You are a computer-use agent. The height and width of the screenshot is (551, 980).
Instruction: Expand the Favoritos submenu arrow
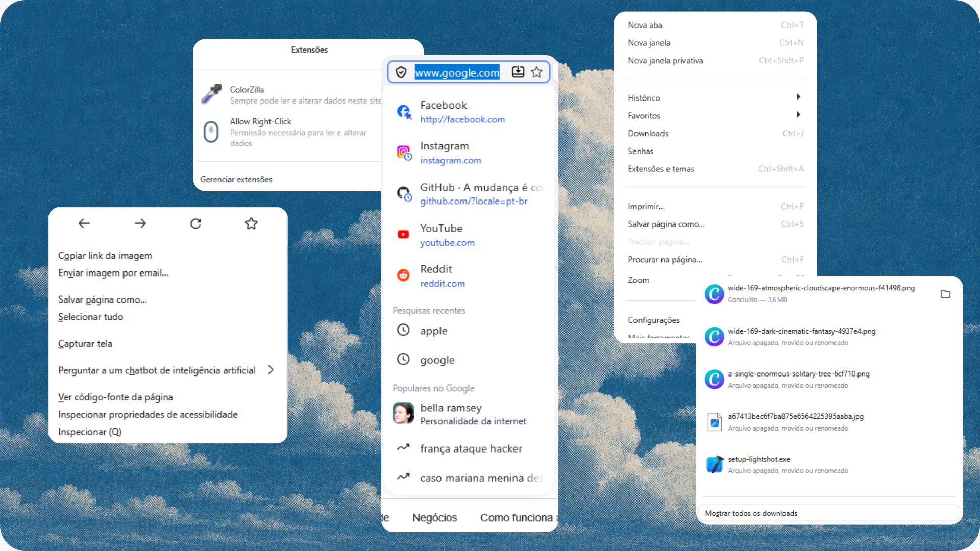(798, 115)
